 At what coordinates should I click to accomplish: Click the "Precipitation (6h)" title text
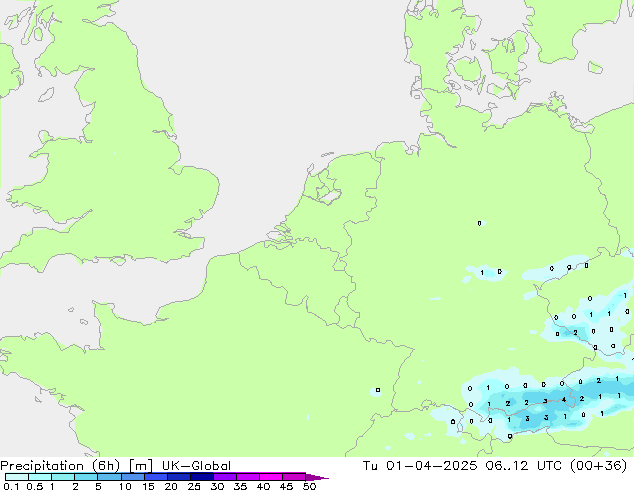(x=60, y=466)
